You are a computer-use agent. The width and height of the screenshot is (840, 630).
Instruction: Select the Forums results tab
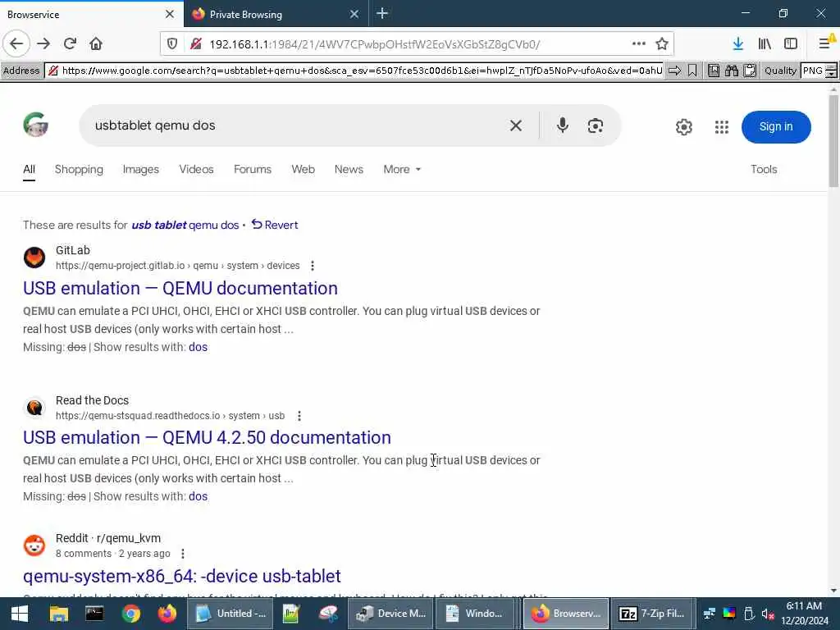[253, 169]
